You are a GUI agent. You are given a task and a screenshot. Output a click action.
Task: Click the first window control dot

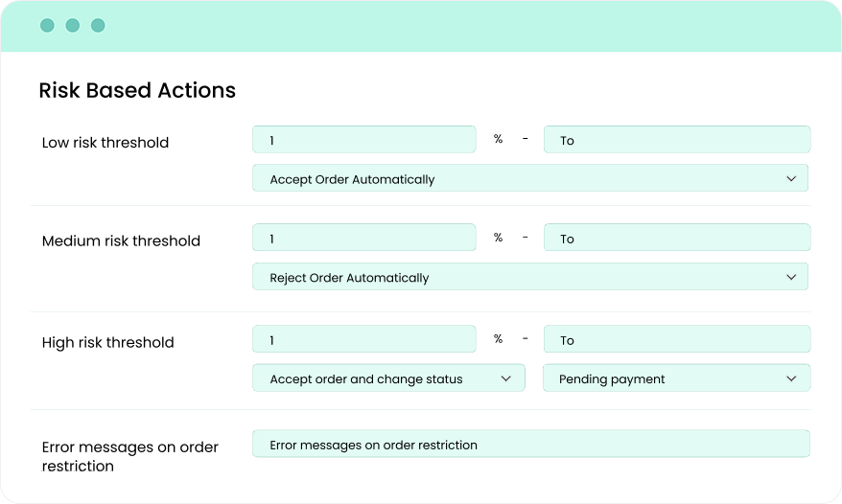point(47,26)
